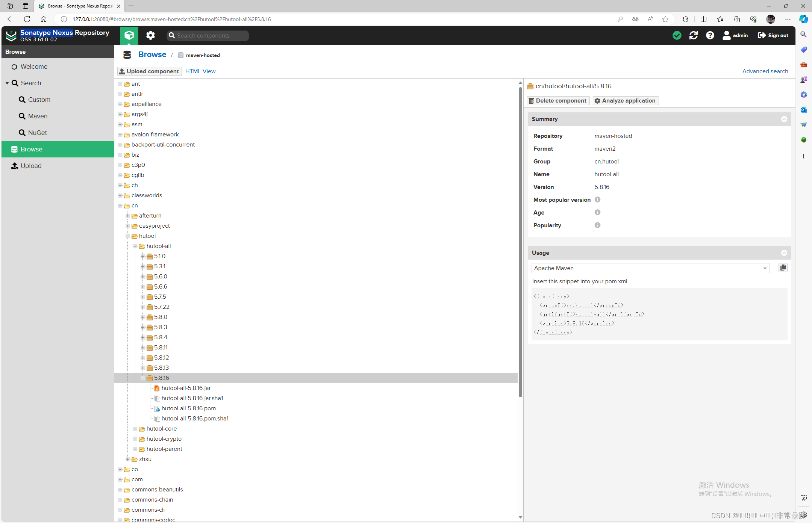Viewport: 812px width, 523px height.
Task: Click info icon beside Popularity
Action: [597, 225]
